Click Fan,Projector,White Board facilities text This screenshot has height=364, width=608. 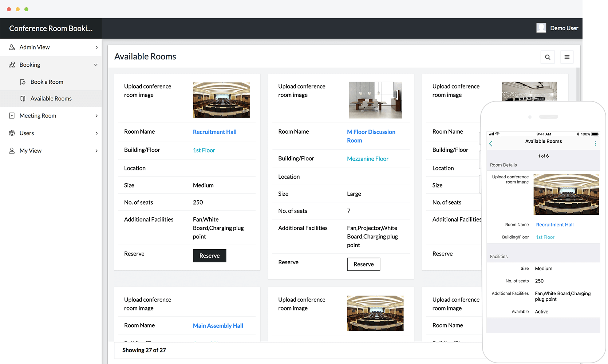coord(372,237)
